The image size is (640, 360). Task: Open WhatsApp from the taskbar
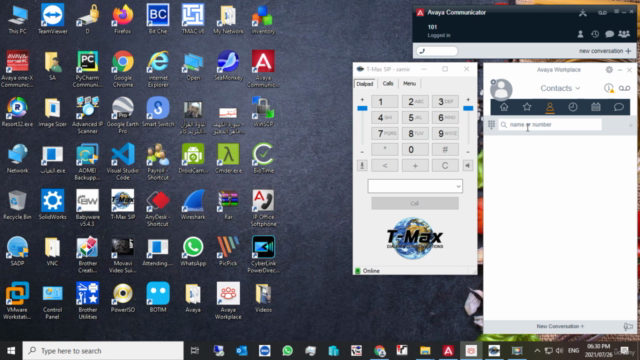point(287,351)
